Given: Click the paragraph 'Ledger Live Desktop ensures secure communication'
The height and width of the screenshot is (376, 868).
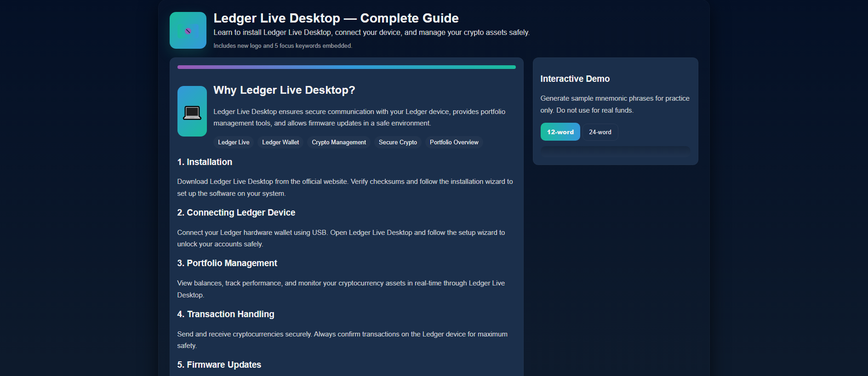Looking at the screenshot, I should [x=360, y=117].
